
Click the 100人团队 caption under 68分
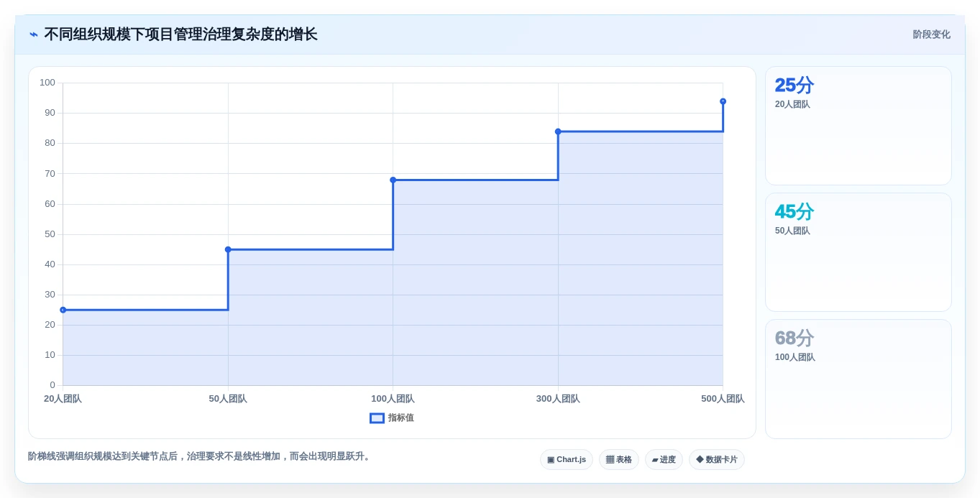pos(795,357)
